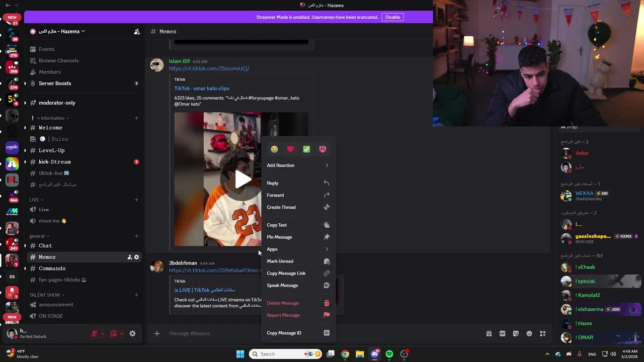
Task: Open the tiktok-live channel
Action: (85, 173)
